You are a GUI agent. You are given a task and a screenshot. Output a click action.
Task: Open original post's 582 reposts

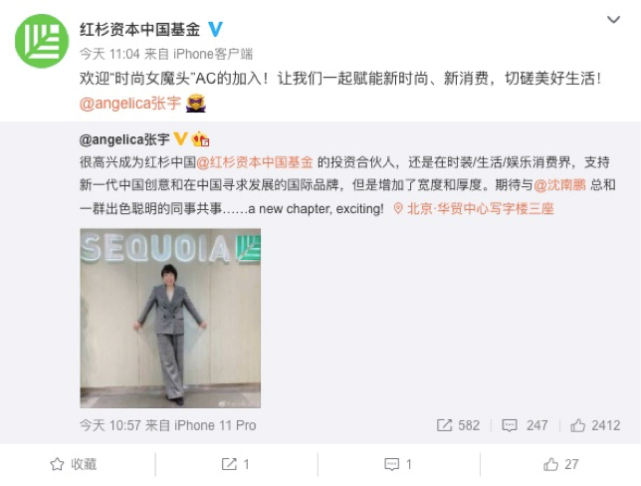pos(458,425)
